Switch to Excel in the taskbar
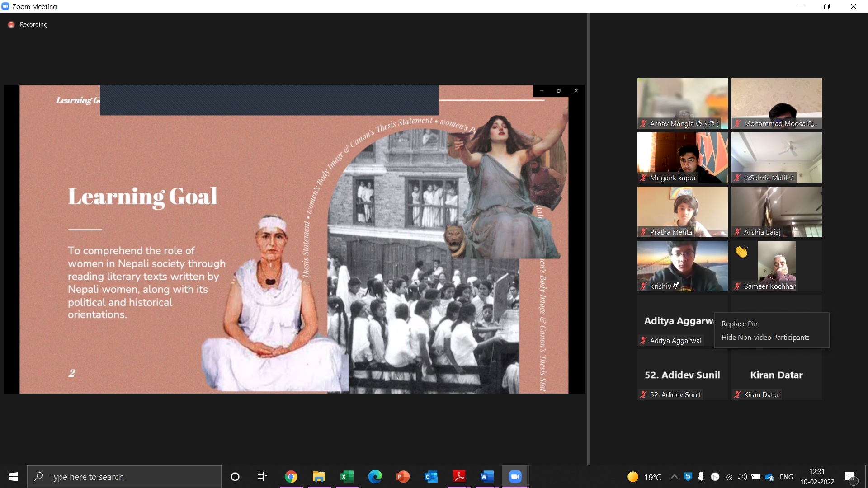The width and height of the screenshot is (868, 488). pos(347,477)
